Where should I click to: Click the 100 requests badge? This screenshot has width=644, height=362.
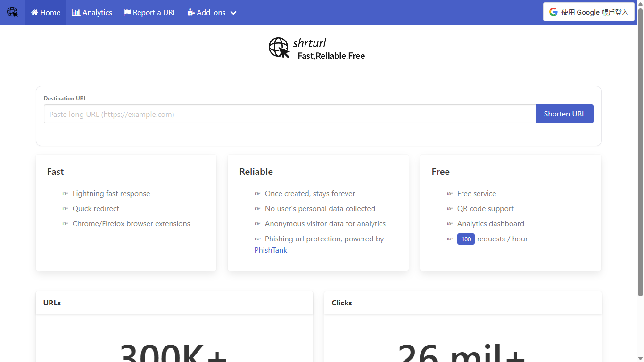[x=466, y=239]
